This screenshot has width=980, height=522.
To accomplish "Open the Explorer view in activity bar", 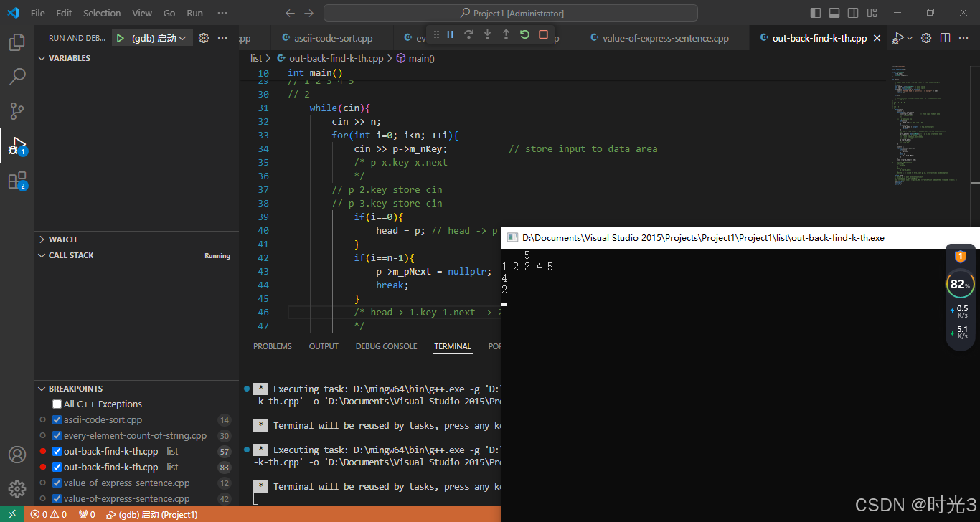I will (x=17, y=42).
